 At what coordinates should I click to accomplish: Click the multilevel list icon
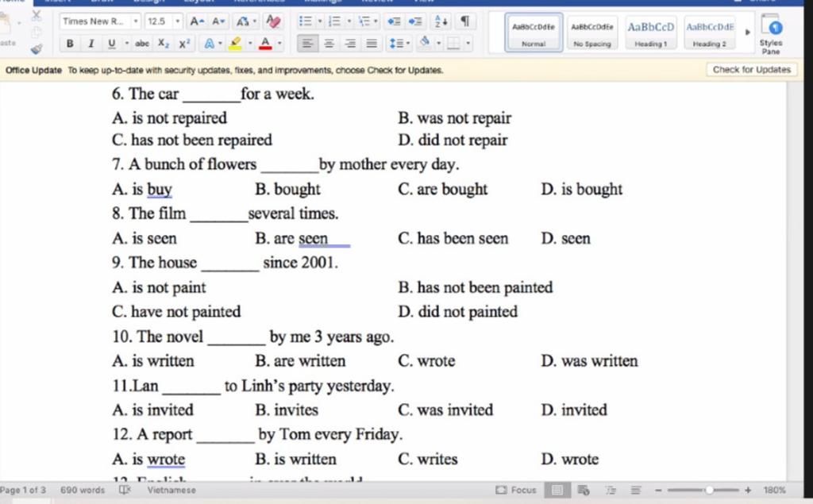click(x=364, y=21)
